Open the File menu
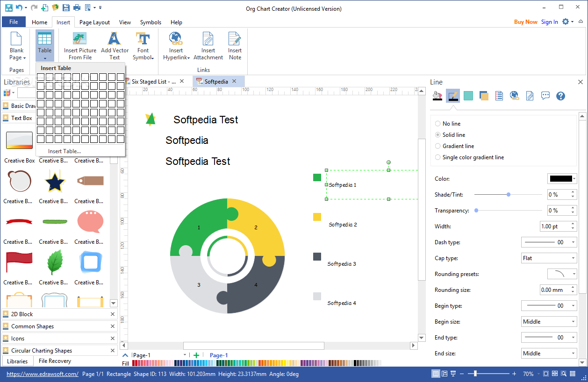The image size is (588, 382). point(14,22)
